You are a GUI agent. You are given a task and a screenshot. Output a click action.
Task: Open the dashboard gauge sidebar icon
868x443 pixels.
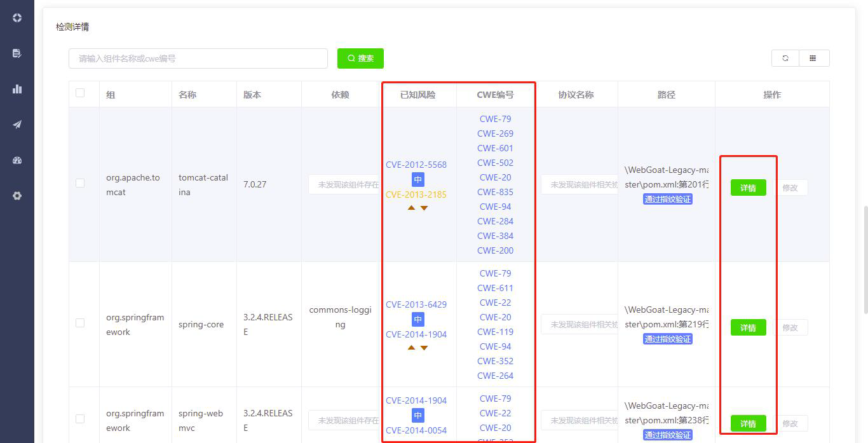click(x=17, y=160)
